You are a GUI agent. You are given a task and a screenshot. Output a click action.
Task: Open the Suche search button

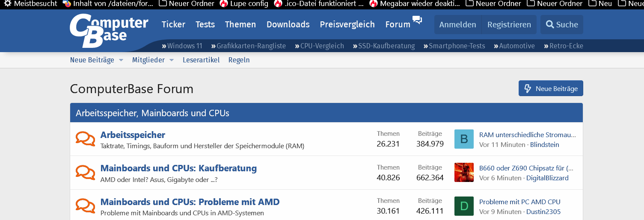coord(561,25)
